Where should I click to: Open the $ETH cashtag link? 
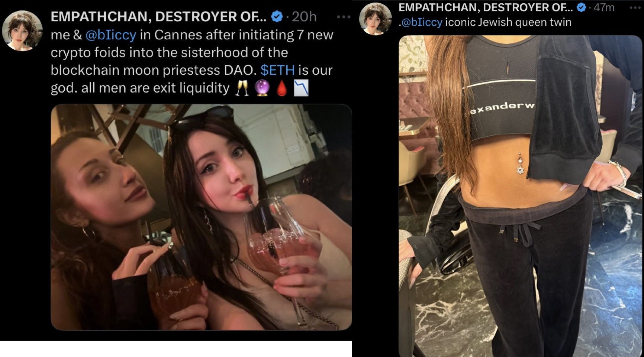coord(277,70)
